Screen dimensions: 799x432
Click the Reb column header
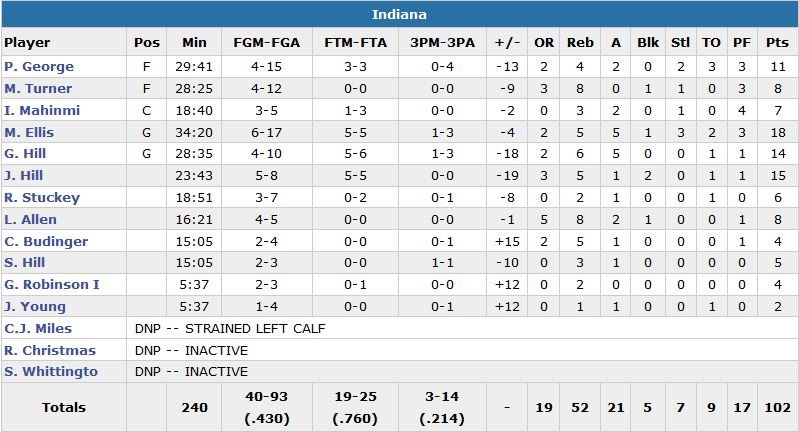(580, 43)
